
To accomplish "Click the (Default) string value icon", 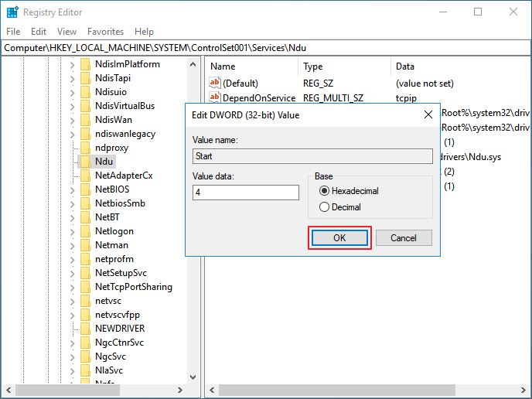I will (x=215, y=83).
